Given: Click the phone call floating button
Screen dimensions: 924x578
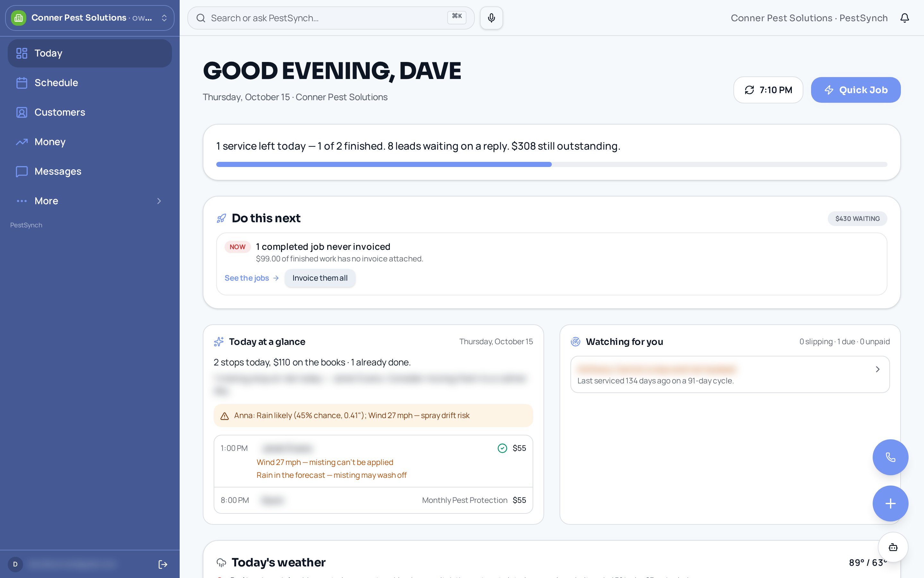Looking at the screenshot, I should (x=890, y=457).
